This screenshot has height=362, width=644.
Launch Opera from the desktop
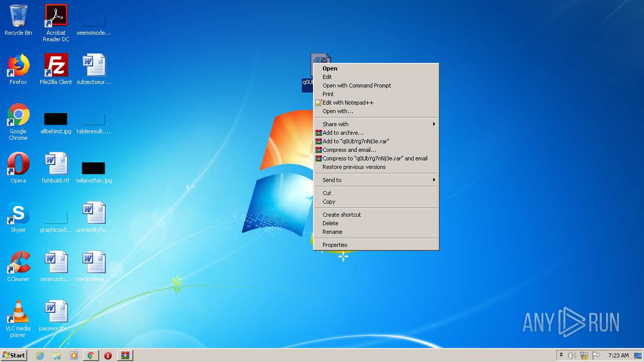(x=18, y=168)
